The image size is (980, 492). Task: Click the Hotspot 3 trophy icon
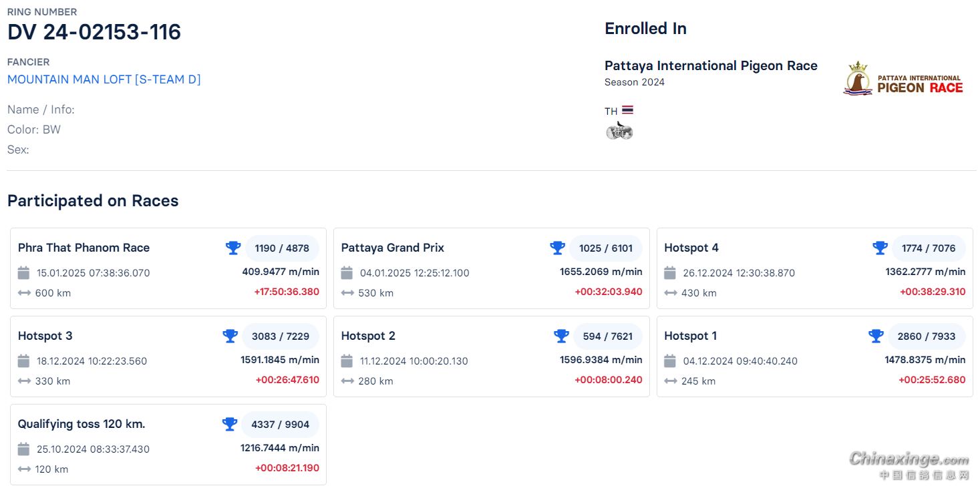click(230, 336)
